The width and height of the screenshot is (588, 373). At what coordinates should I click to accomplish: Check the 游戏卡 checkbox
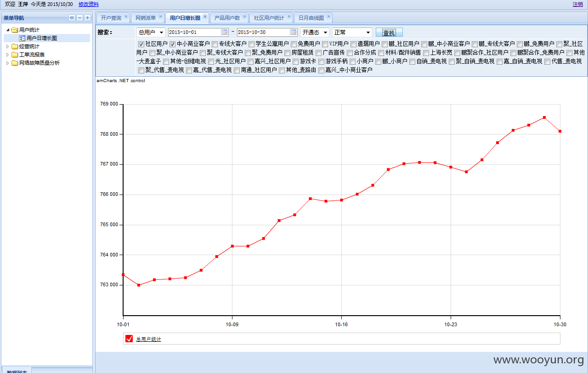pos(296,61)
